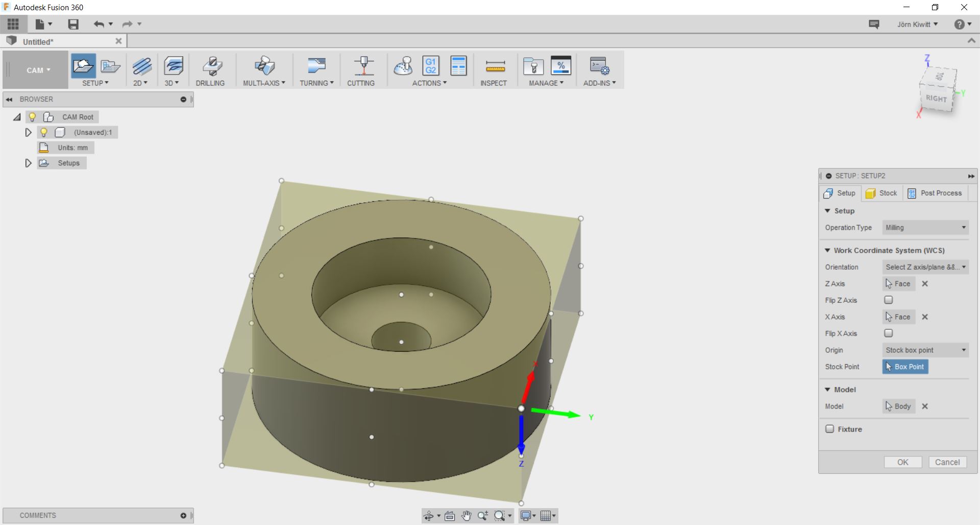Expand the Setups tree node

tap(29, 163)
